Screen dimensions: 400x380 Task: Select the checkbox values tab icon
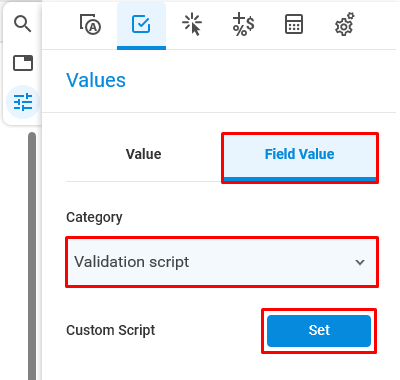coord(141,25)
